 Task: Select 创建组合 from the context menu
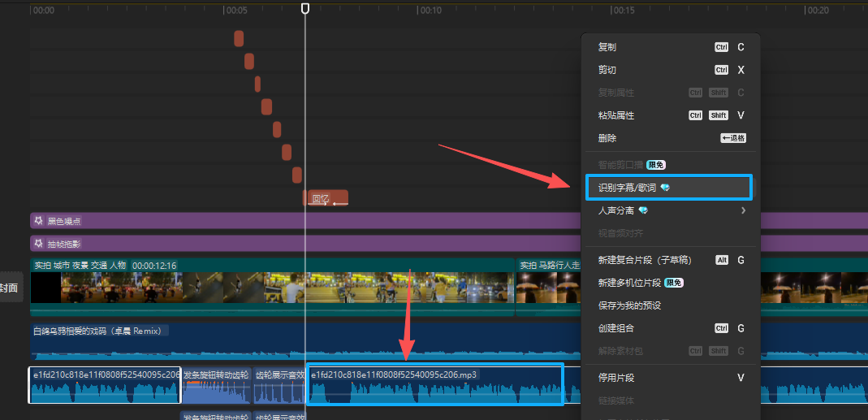(x=616, y=328)
